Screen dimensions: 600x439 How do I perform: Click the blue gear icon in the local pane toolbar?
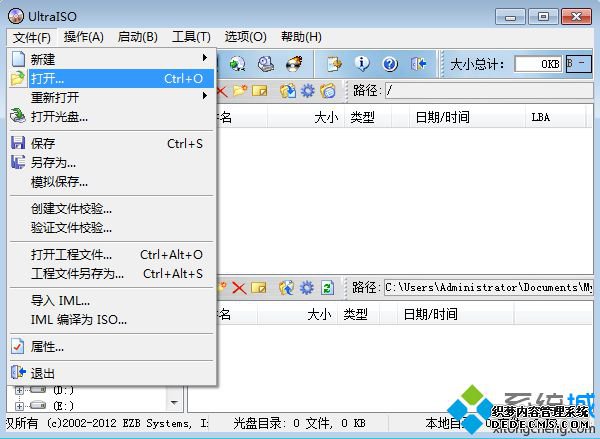click(x=307, y=288)
